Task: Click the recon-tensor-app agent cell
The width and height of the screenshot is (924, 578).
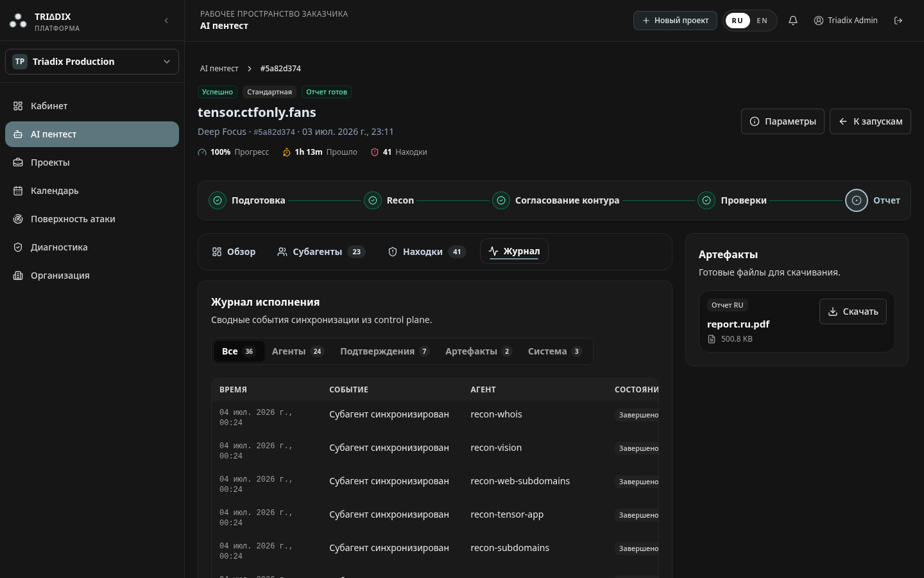Action: pos(507,514)
